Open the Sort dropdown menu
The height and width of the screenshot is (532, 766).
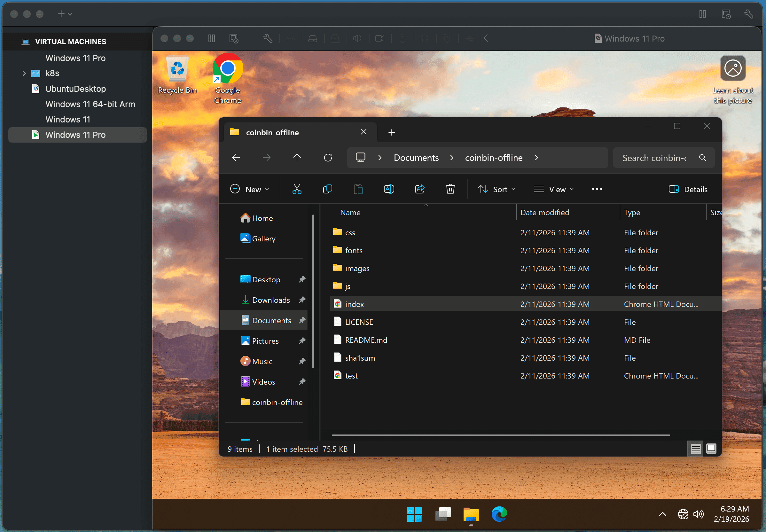pyautogui.click(x=497, y=189)
